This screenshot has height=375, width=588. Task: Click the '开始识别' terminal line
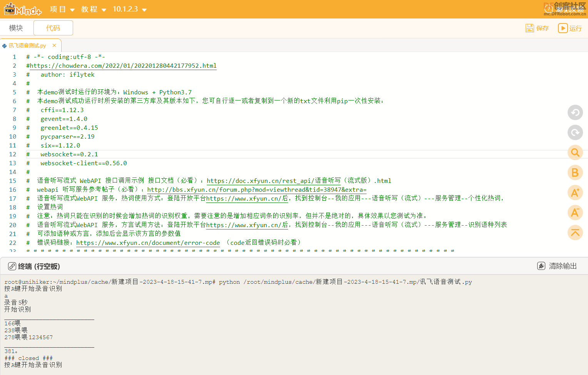pos(17,310)
